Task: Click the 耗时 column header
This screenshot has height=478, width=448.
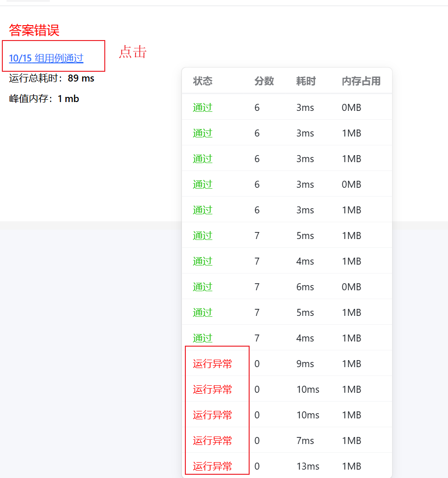Action: (x=305, y=81)
